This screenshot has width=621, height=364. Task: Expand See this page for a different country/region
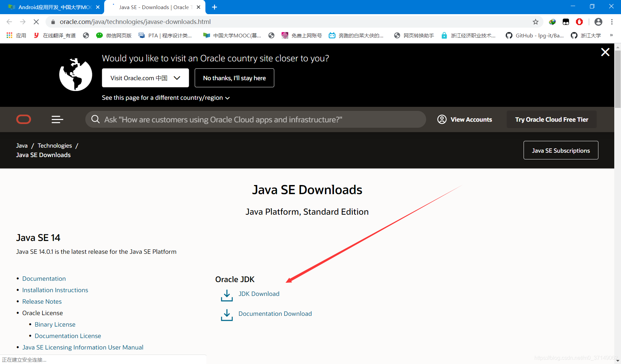pos(166,98)
